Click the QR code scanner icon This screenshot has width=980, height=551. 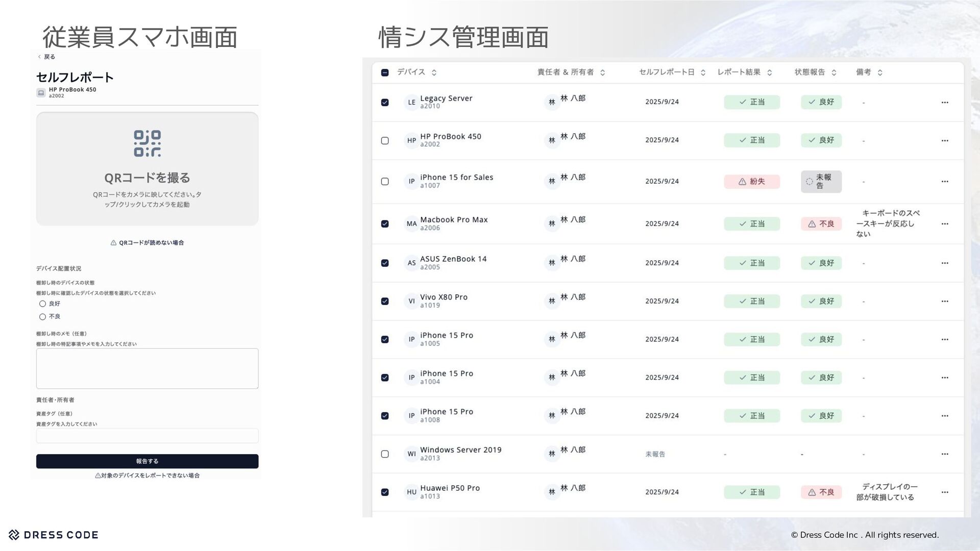pyautogui.click(x=147, y=143)
